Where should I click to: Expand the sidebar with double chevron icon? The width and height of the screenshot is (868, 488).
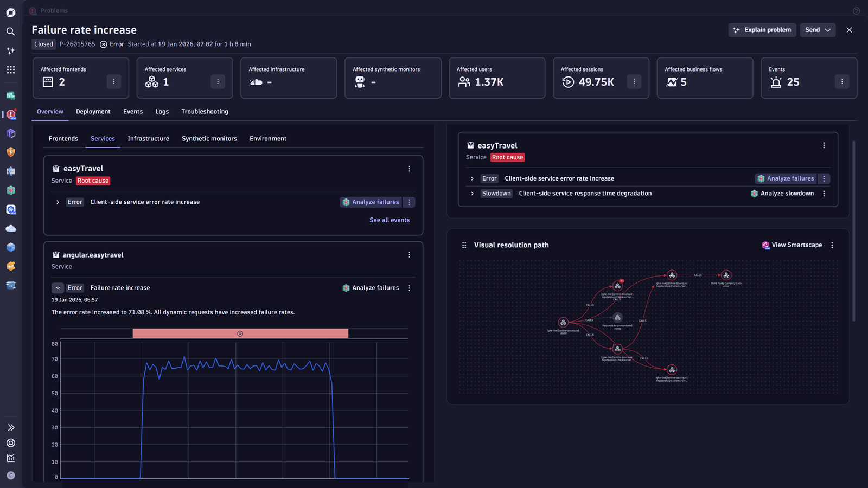[x=10, y=428]
